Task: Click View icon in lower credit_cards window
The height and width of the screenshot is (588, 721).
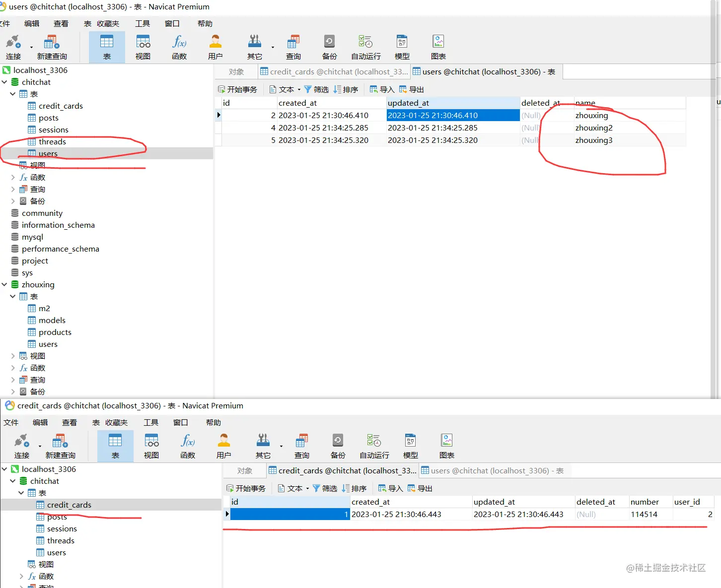Action: coord(151,447)
